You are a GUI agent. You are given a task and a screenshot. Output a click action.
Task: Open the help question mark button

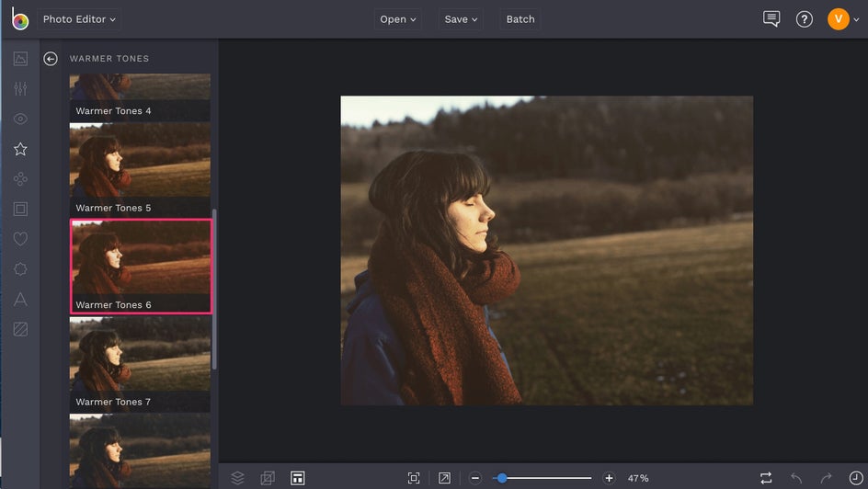click(805, 19)
